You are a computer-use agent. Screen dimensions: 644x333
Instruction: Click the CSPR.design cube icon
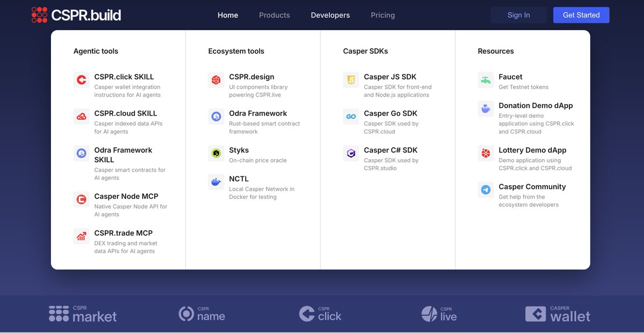pos(216,80)
